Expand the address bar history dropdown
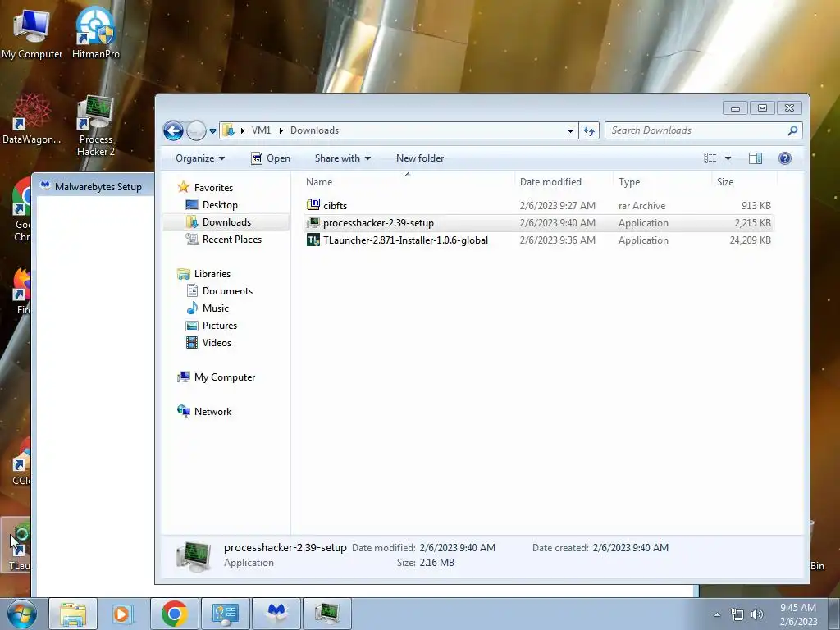Screen dimensions: 840x630 (571, 130)
